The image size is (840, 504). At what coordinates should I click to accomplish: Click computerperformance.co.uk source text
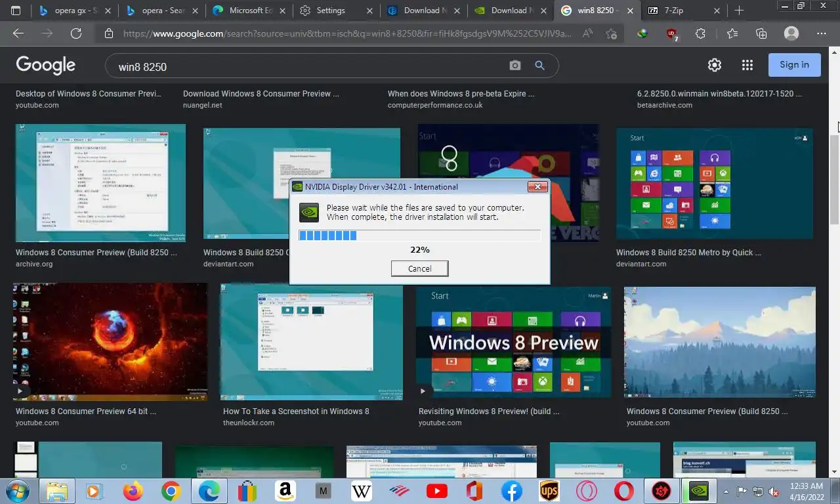tap(435, 105)
